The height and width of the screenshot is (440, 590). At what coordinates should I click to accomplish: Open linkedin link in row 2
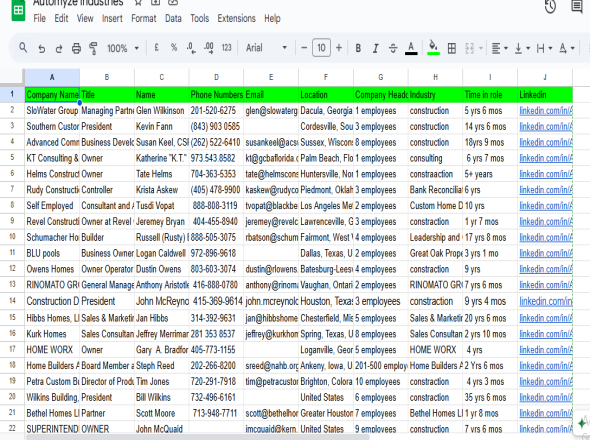click(x=546, y=111)
